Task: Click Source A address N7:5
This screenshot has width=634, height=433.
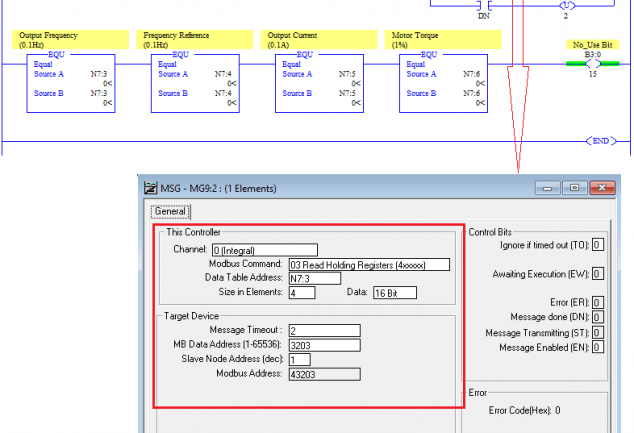Action: [x=347, y=74]
